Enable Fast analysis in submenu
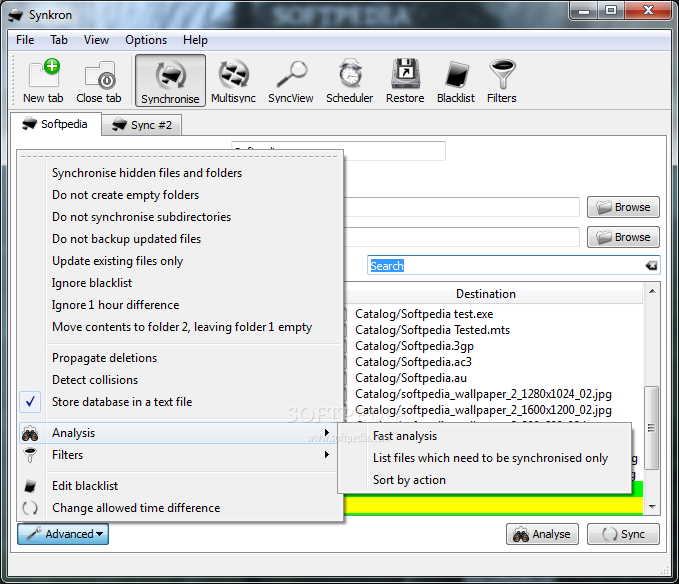 pos(484,436)
